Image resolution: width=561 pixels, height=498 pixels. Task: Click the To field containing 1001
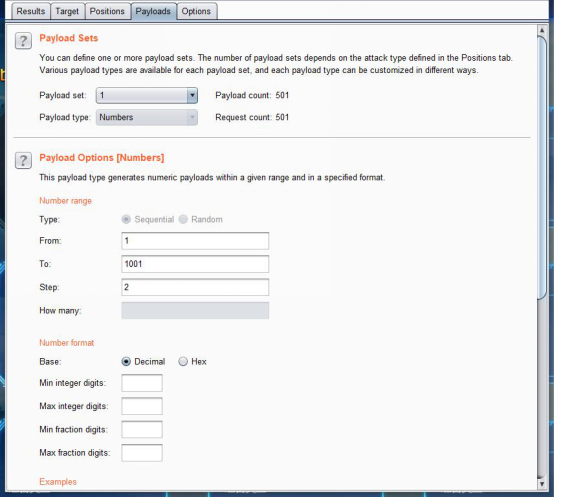pos(195,264)
